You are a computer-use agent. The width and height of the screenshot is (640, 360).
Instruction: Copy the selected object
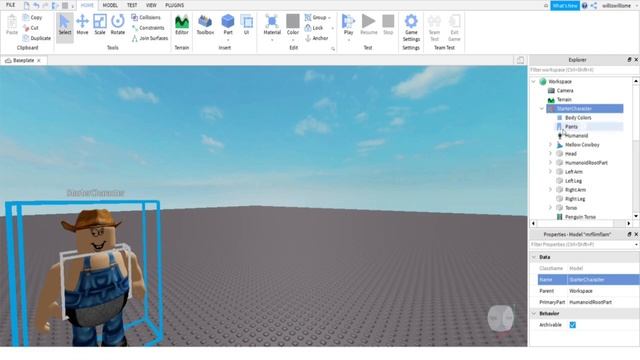[32, 18]
